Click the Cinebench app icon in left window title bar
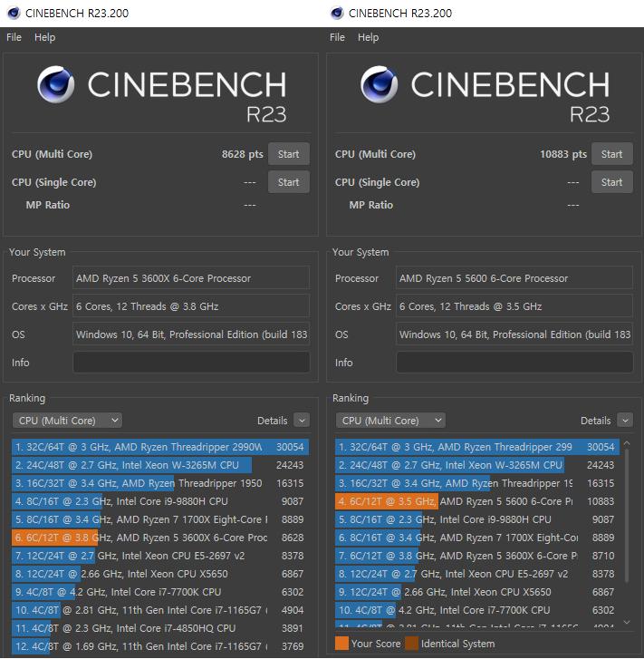644x659 pixels. point(14,13)
